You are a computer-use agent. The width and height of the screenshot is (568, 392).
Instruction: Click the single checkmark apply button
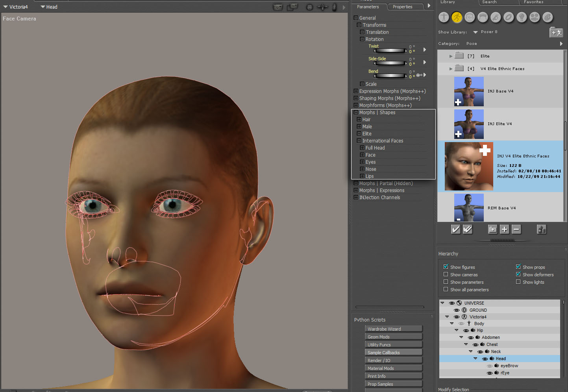(455, 229)
